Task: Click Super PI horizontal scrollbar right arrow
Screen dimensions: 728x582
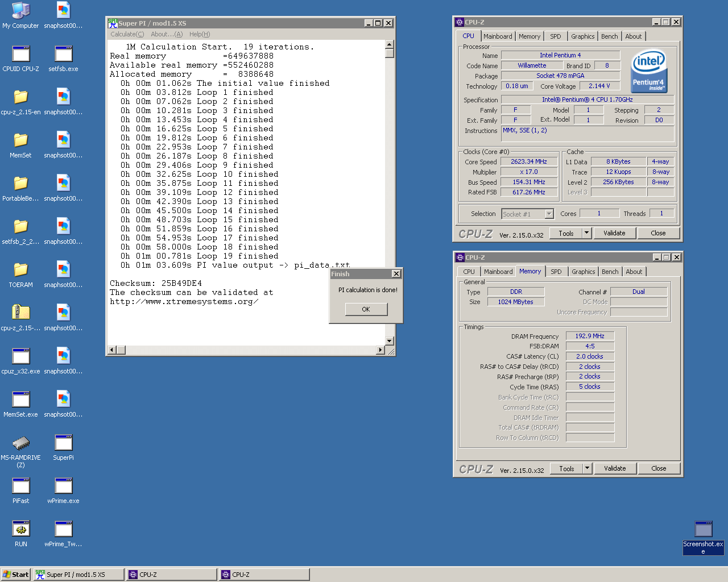Action: (380, 350)
